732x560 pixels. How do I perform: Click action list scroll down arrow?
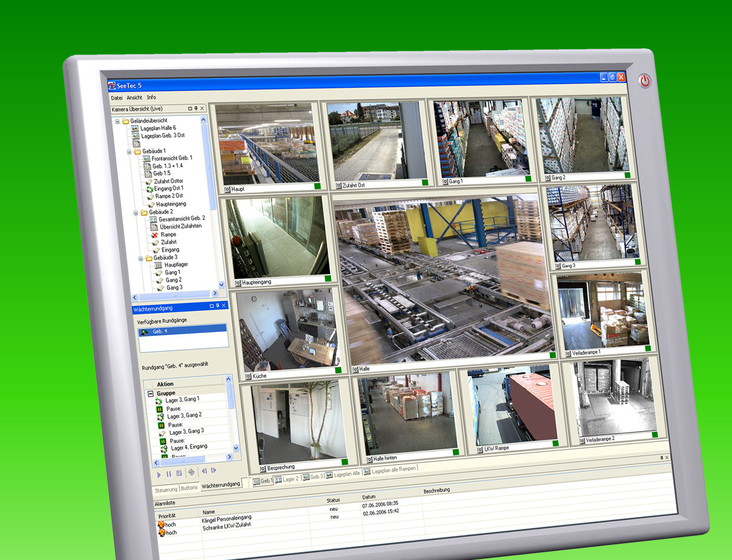(x=236, y=448)
